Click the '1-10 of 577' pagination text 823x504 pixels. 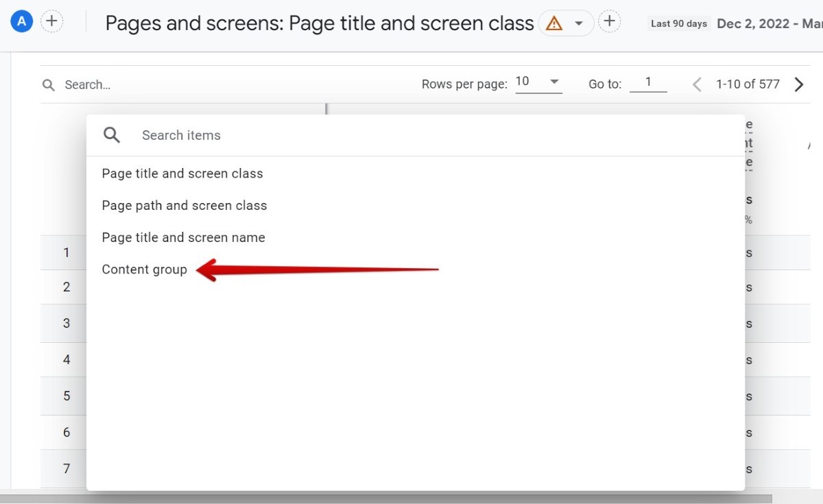748,84
